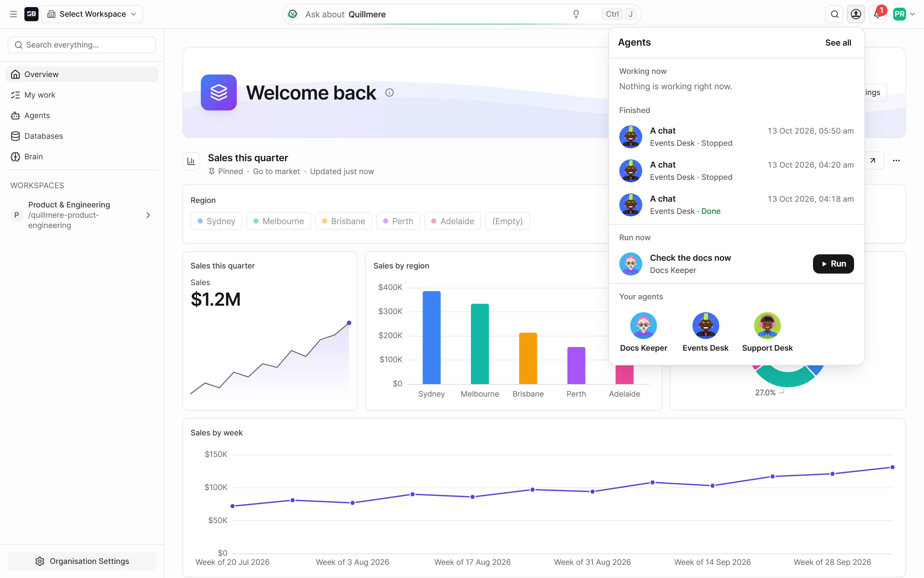Open the Select Workspace dropdown
Viewport: 924px width, 578px height.
point(92,14)
